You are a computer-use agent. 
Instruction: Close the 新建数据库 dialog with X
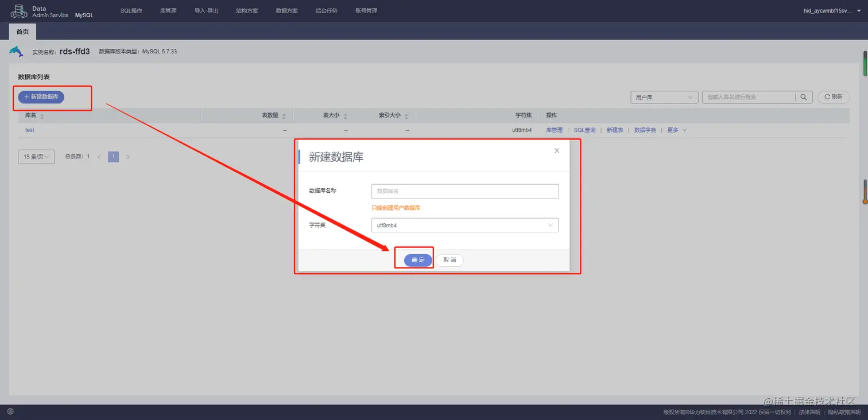point(556,151)
